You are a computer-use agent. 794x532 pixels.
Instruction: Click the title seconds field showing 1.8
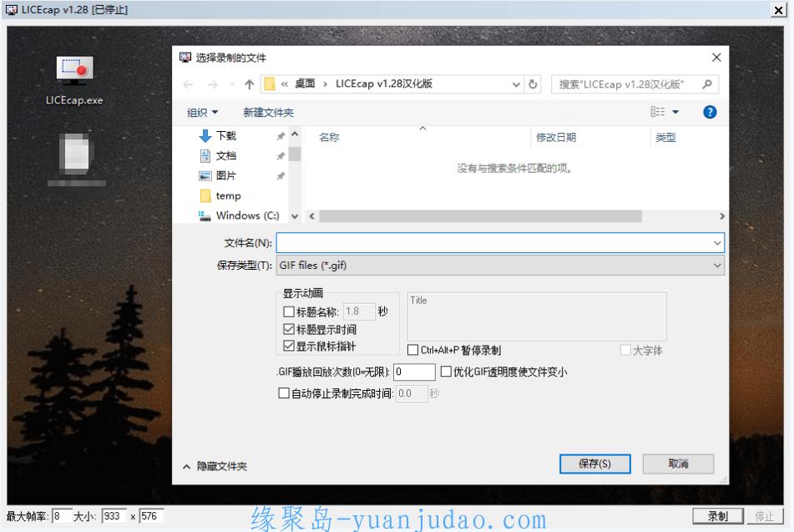359,311
